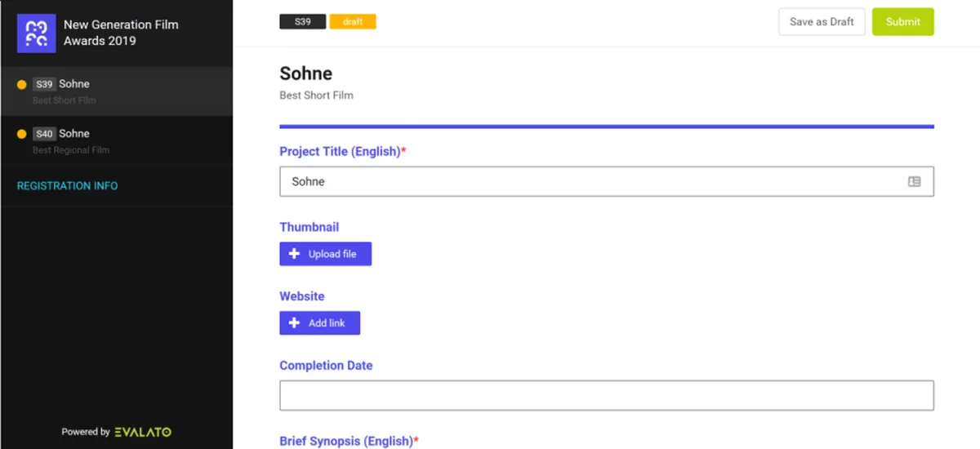Click the green Submit button
This screenshot has height=449, width=980.
[903, 22]
